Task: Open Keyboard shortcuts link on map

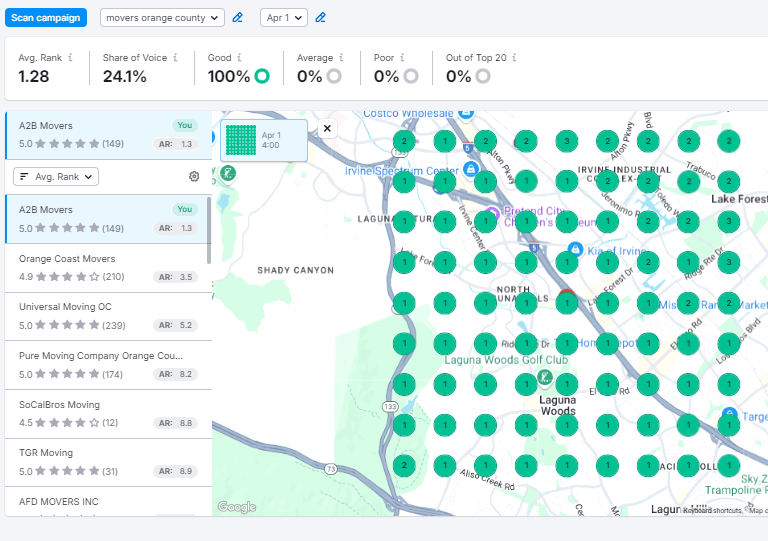Action: pyautogui.click(x=712, y=510)
